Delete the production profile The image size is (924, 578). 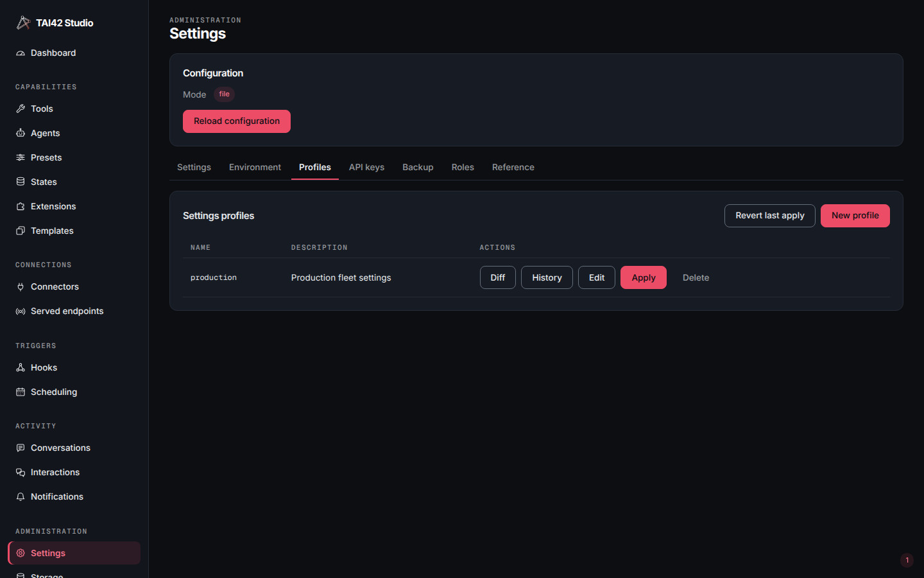[x=696, y=277]
